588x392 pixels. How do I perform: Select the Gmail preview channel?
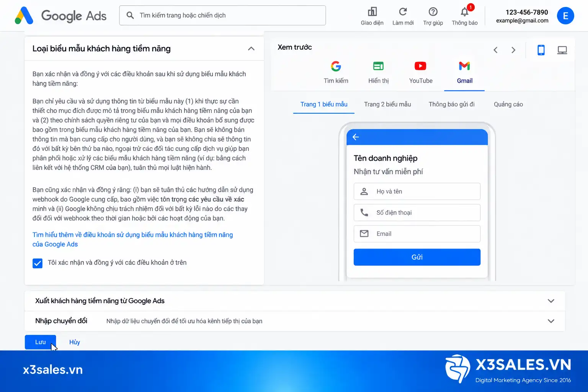[464, 72]
